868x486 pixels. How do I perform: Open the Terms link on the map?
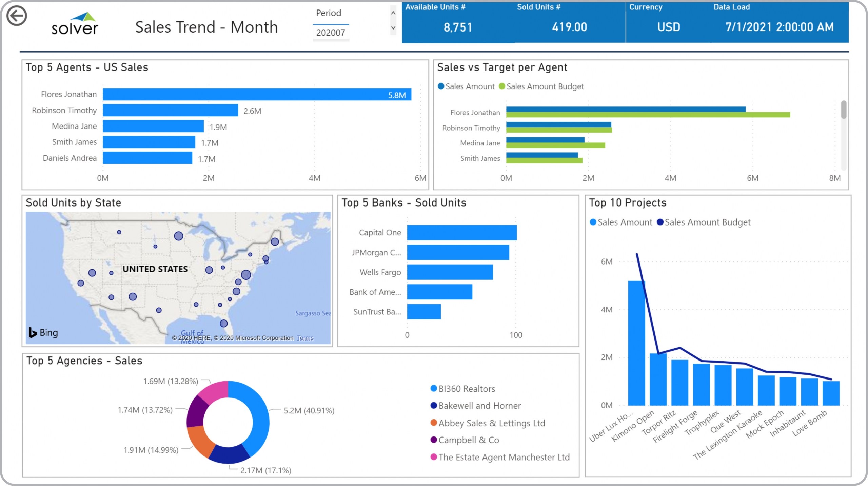[x=305, y=338]
